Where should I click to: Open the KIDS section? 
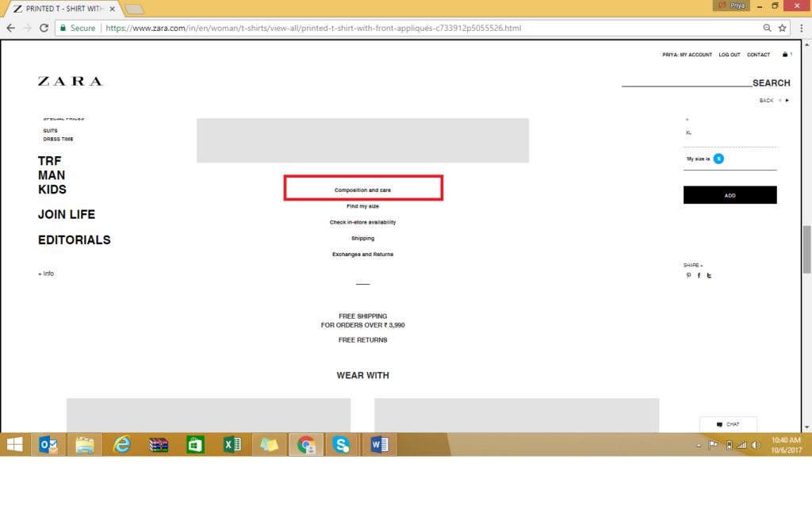[x=52, y=190]
